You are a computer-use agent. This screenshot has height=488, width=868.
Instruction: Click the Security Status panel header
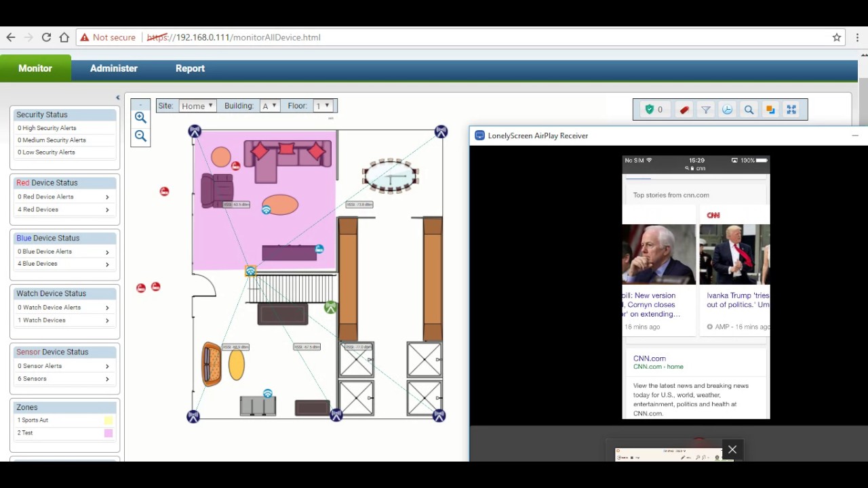click(64, 115)
